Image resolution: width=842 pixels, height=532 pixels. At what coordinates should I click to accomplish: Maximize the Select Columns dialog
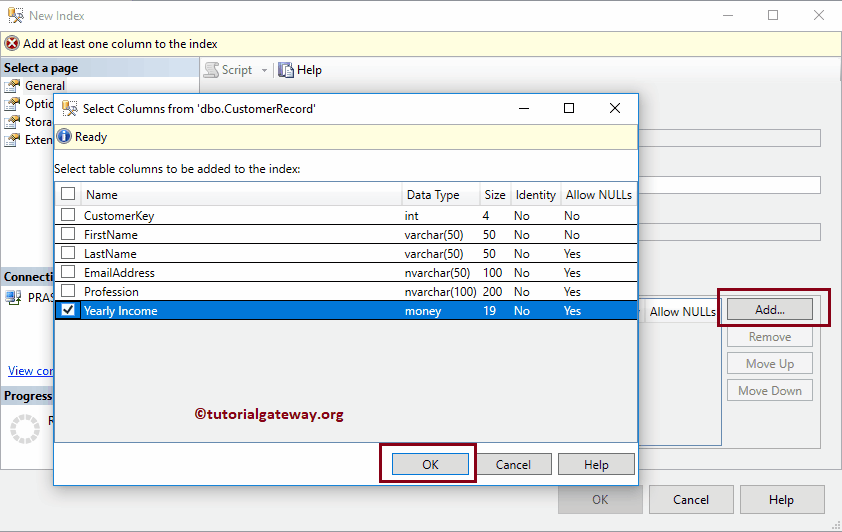(569, 108)
